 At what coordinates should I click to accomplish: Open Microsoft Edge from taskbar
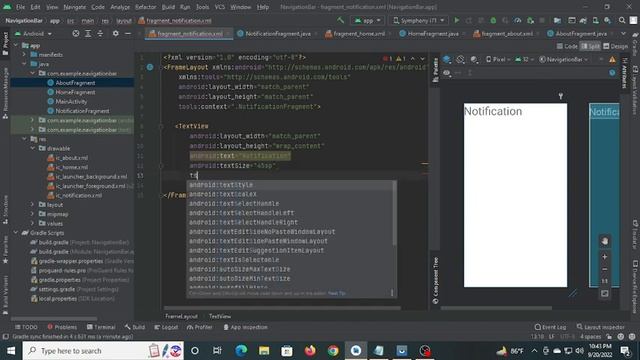[241, 351]
